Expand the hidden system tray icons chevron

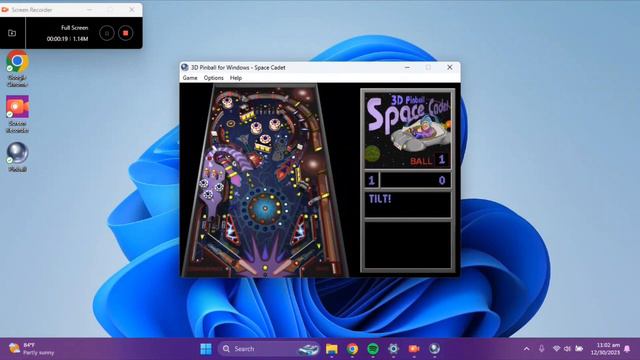pos(527,349)
